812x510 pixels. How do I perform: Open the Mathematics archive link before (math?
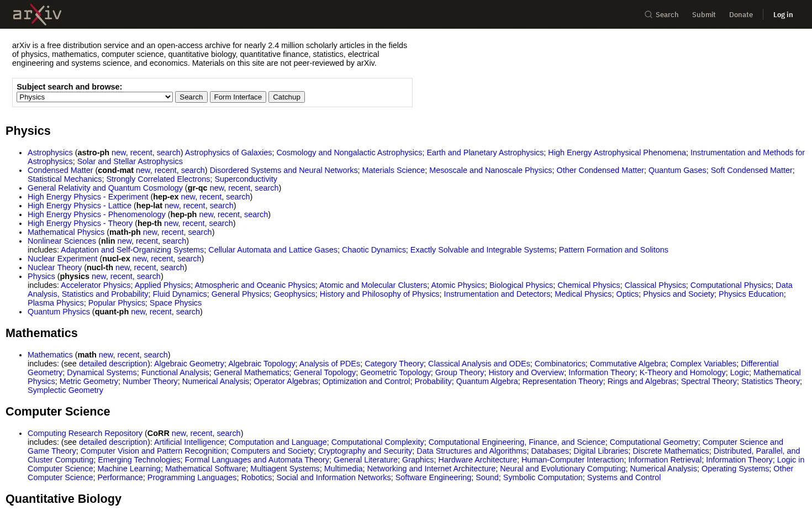point(50,355)
